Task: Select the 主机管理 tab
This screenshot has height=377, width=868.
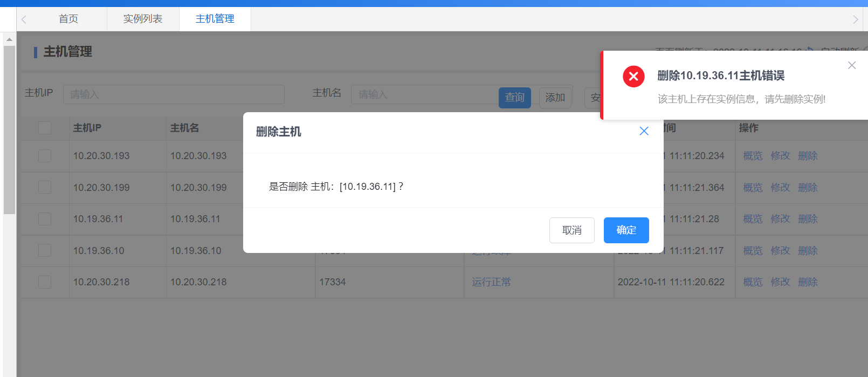Action: [215, 19]
